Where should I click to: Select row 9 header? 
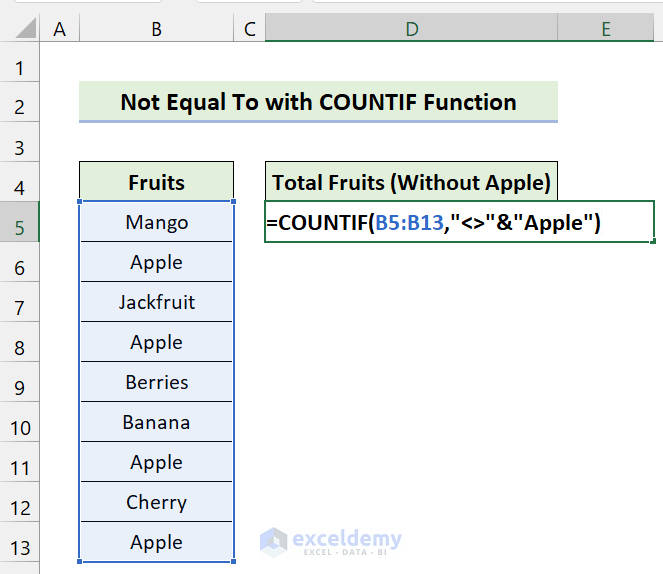pyautogui.click(x=21, y=387)
